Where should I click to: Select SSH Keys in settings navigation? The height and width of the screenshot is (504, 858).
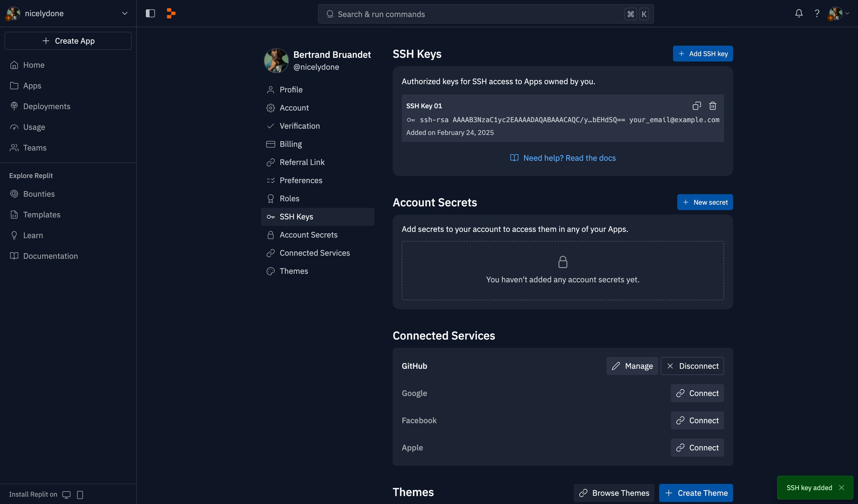pos(317,217)
